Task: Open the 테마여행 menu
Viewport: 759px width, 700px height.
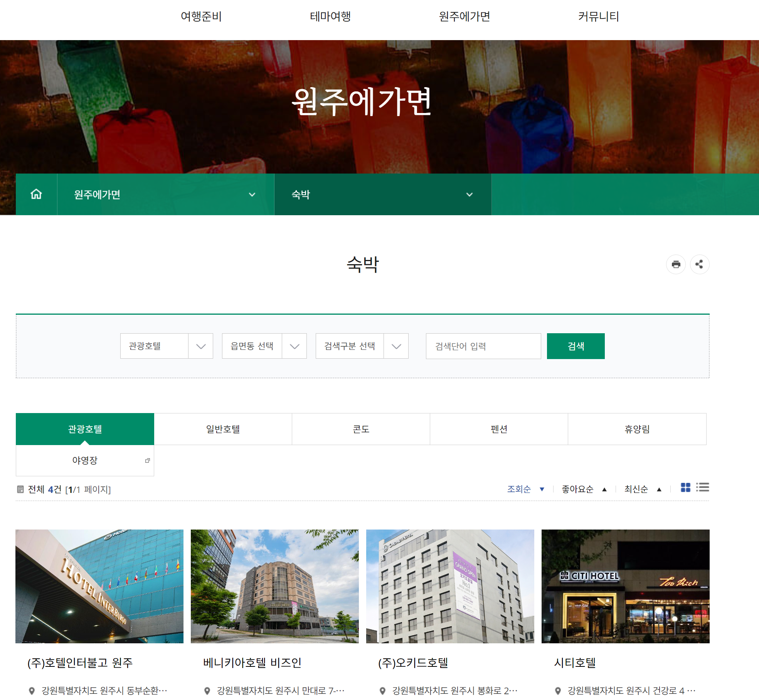Action: point(330,16)
